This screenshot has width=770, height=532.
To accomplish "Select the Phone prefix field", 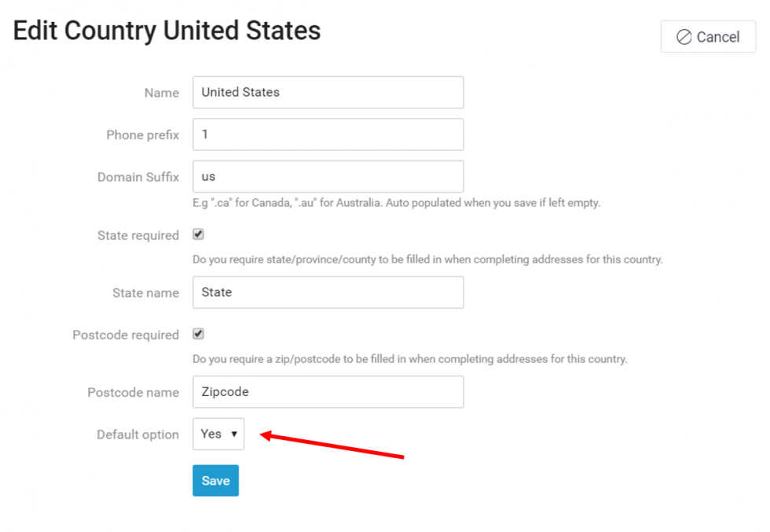I will [328, 134].
